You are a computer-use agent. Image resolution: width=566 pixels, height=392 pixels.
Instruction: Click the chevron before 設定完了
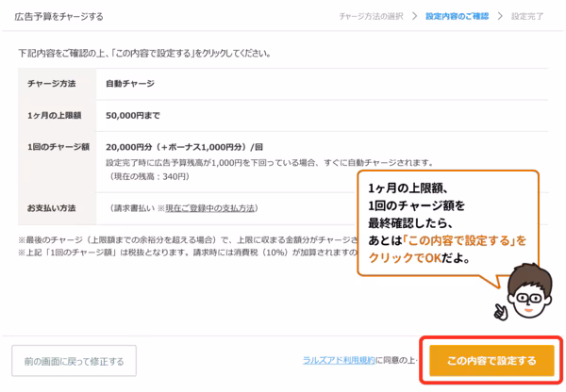tap(500, 17)
